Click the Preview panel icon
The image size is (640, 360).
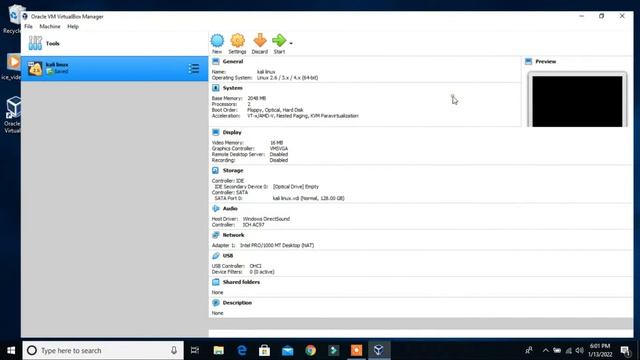point(528,61)
